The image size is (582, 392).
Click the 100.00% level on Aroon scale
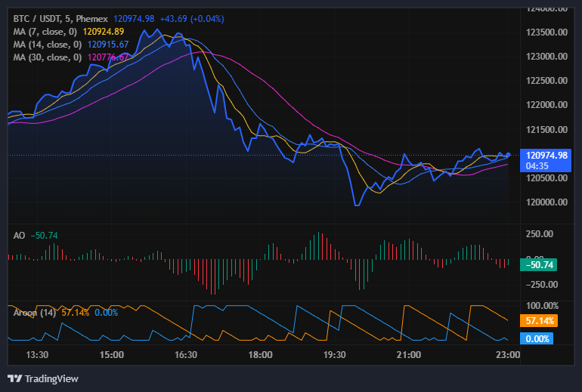point(543,305)
